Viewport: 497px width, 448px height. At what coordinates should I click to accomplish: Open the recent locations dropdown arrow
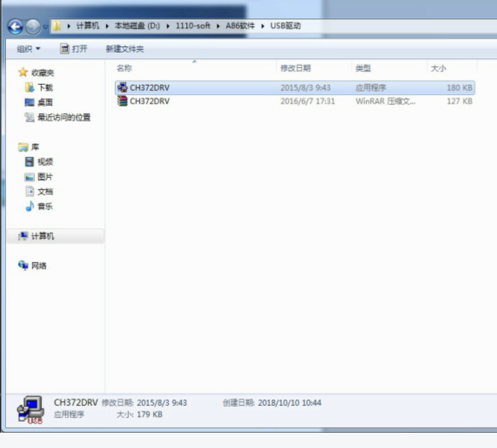pyautogui.click(x=45, y=27)
